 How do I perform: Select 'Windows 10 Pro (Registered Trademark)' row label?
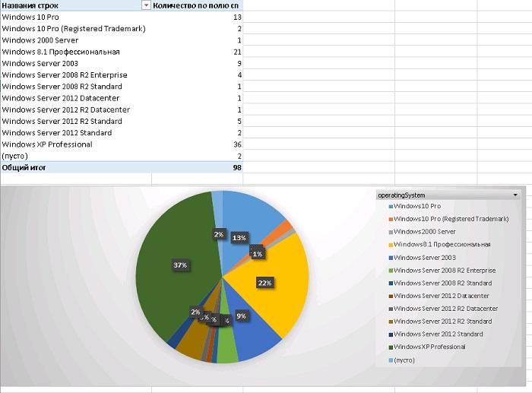(74, 29)
